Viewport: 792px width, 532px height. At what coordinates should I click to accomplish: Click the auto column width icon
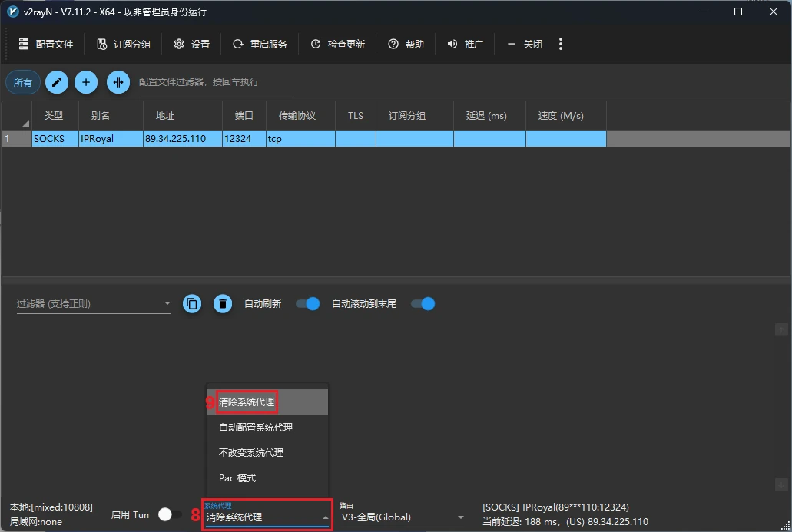tap(118, 82)
